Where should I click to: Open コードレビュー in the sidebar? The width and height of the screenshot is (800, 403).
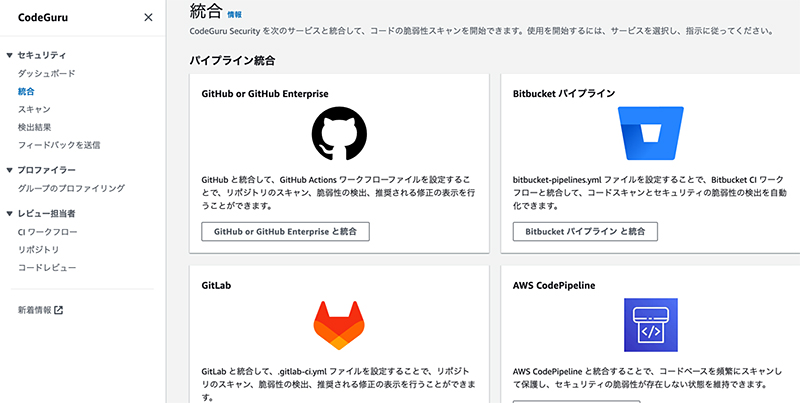pyautogui.click(x=46, y=267)
